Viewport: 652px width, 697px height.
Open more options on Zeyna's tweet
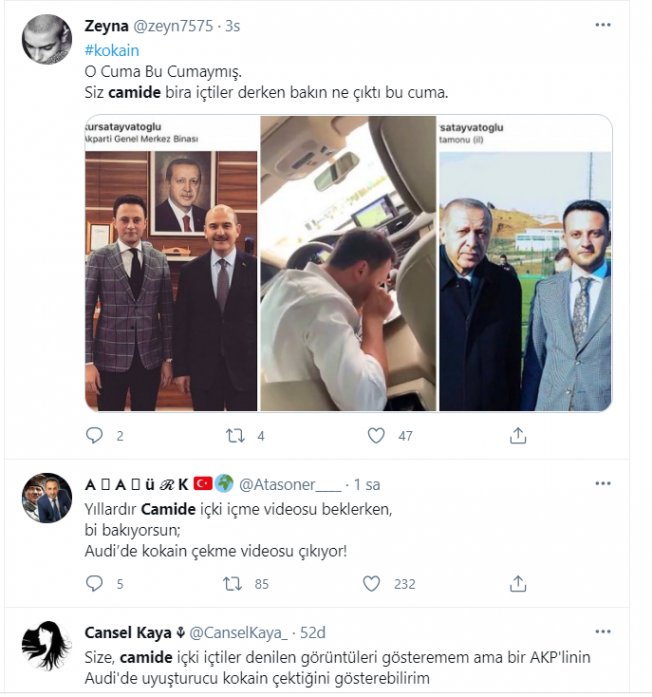[x=603, y=25]
